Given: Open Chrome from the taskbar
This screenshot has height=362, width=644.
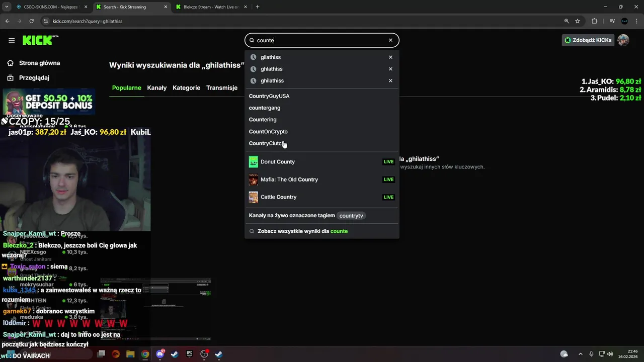Looking at the screenshot, I should click(145, 354).
